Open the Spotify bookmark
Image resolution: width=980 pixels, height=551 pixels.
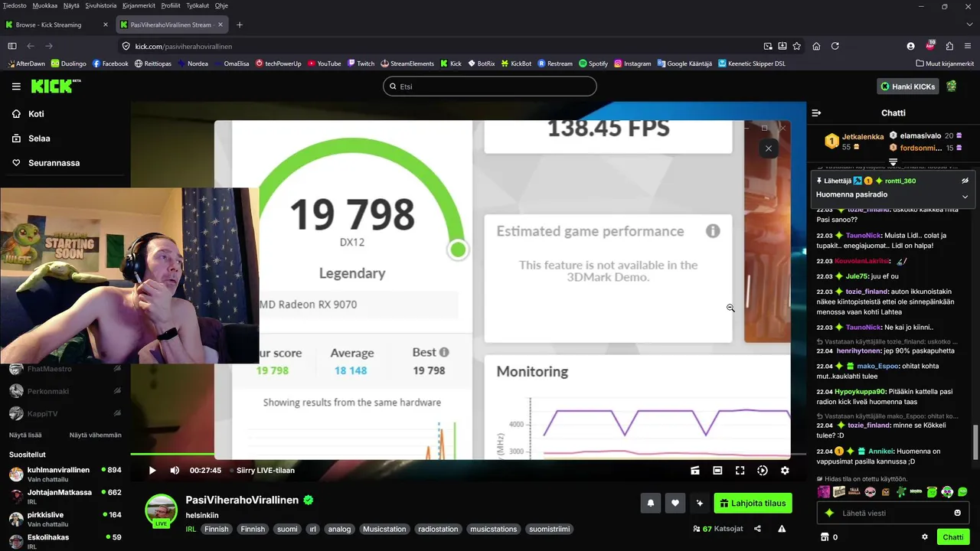tap(593, 64)
